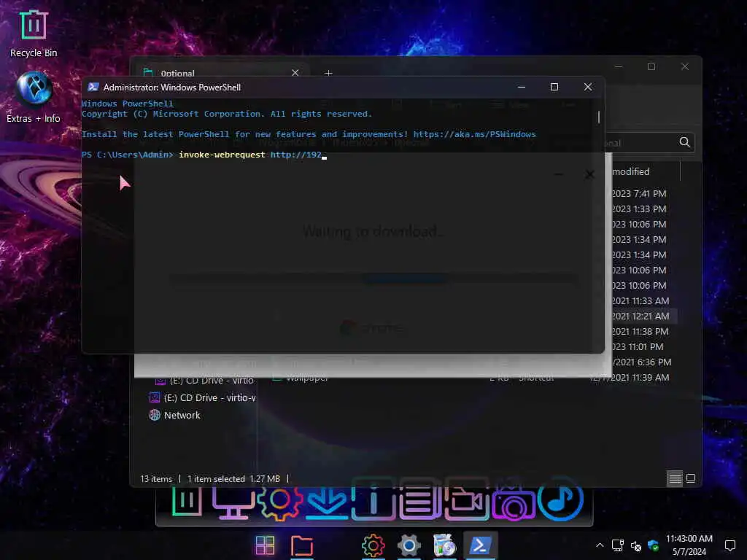Screen dimensions: 747x560
Task: Open the installer disc taskbar icon
Action: coord(444,545)
